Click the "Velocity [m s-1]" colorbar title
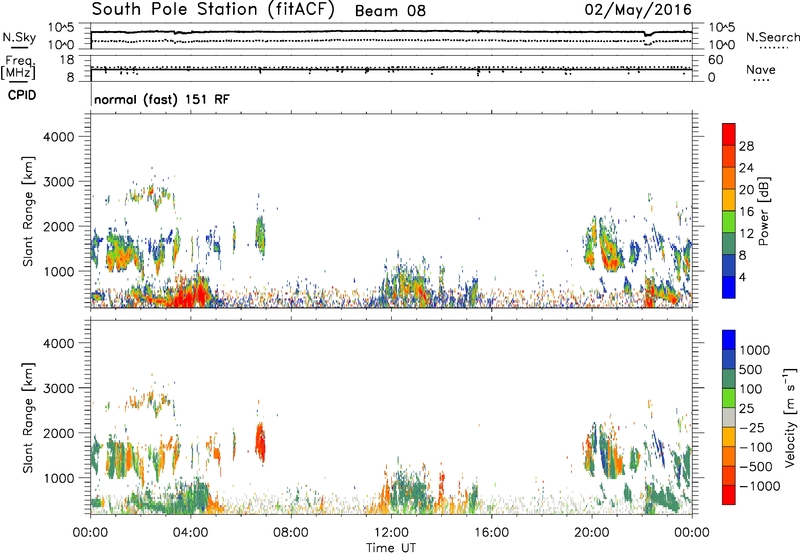The width and height of the screenshot is (800, 554). [790, 417]
